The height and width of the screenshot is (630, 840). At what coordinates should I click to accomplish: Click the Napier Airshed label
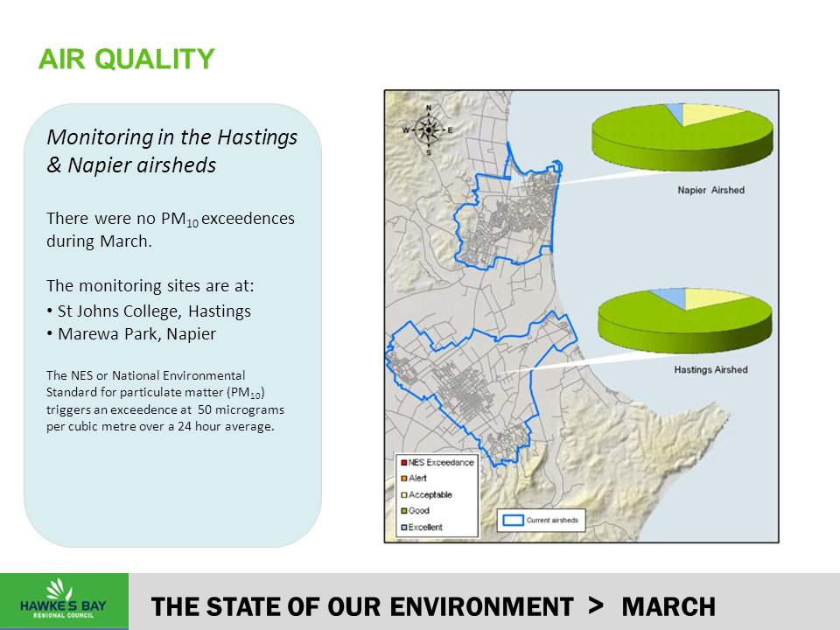pos(710,190)
